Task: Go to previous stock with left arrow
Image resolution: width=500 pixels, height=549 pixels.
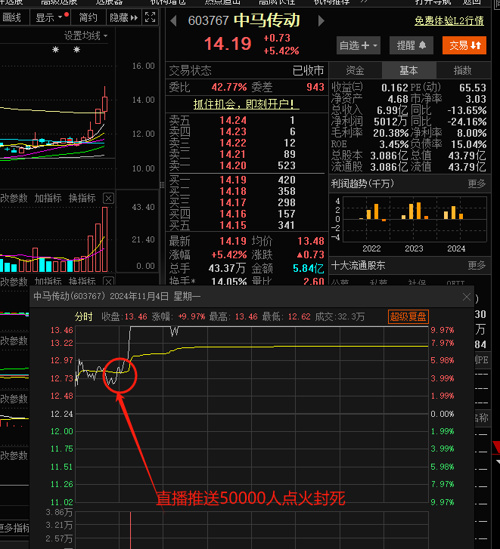Action: pyautogui.click(x=173, y=21)
